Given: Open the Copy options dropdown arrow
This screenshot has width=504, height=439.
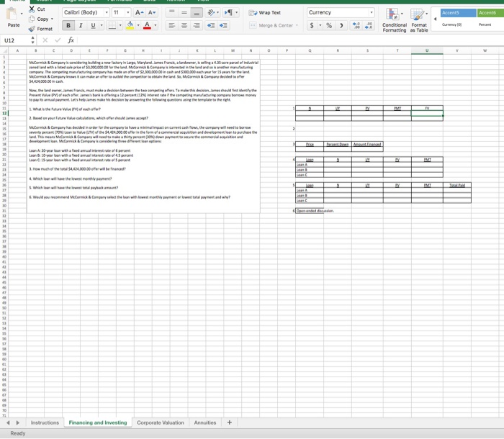Looking at the screenshot, I should pyautogui.click(x=52, y=19).
